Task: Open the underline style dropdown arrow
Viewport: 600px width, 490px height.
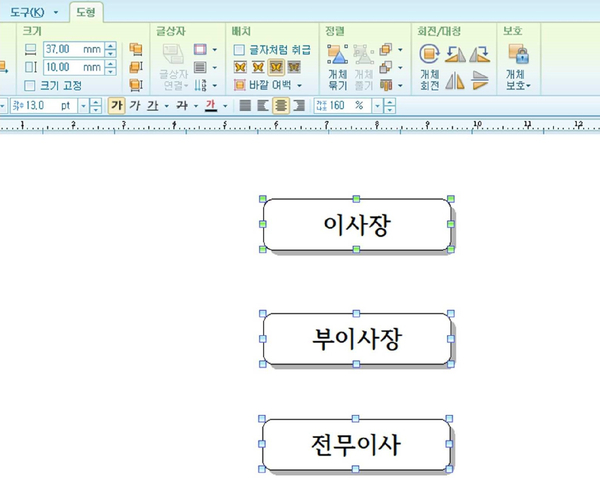Action: click(x=166, y=106)
